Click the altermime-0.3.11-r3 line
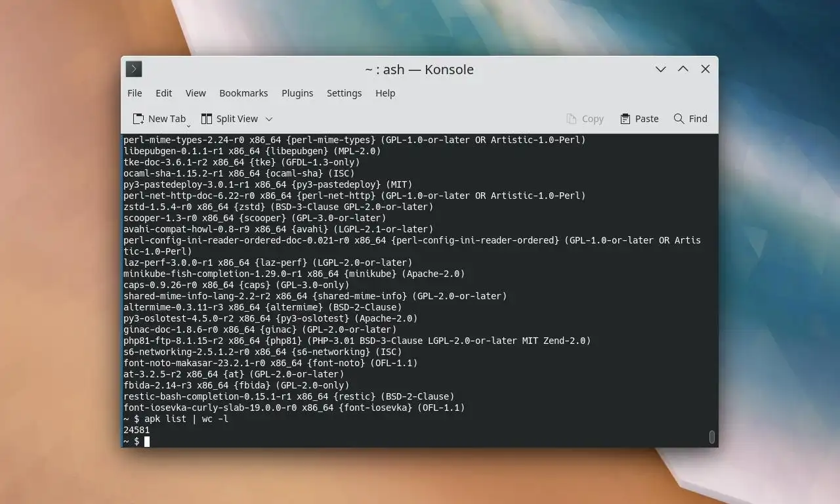This screenshot has height=504, width=840. pos(262,307)
